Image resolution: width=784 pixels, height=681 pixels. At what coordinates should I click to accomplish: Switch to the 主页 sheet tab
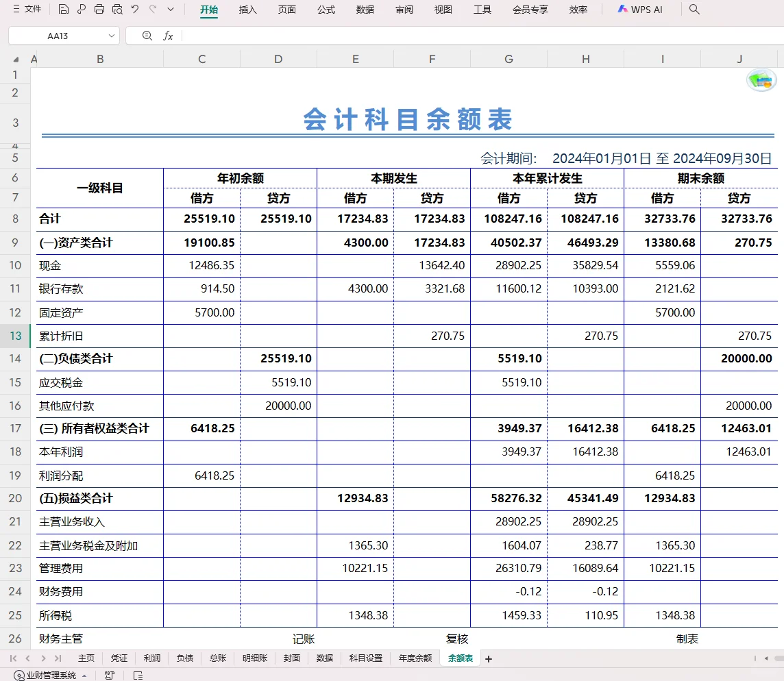click(x=86, y=658)
